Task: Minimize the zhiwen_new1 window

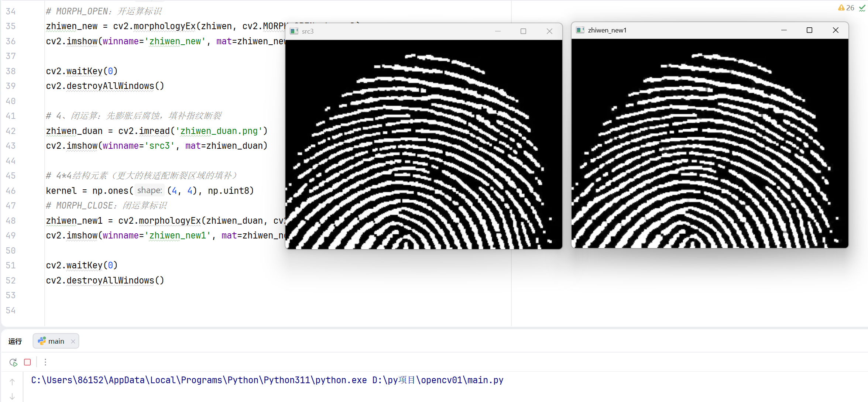Action: tap(784, 30)
